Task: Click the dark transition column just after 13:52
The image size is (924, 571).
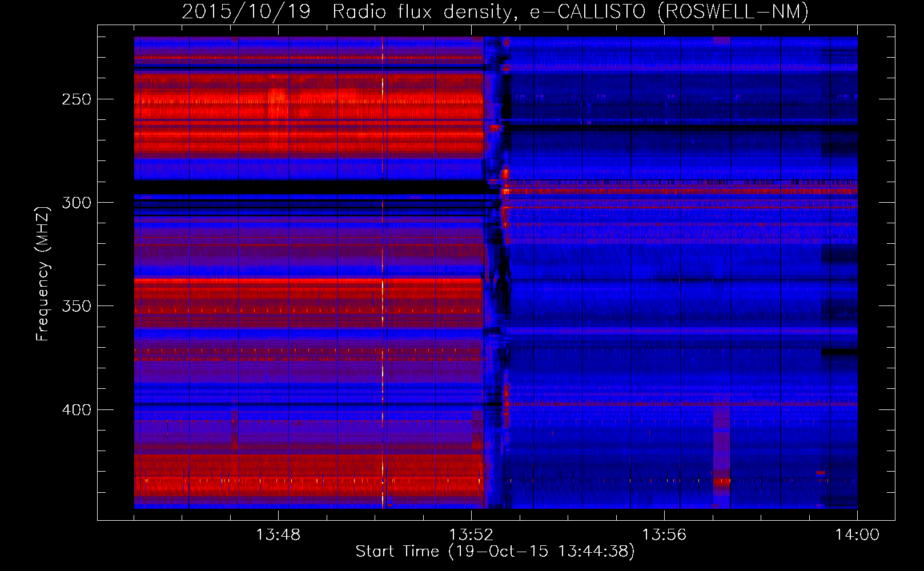Action: (496, 274)
